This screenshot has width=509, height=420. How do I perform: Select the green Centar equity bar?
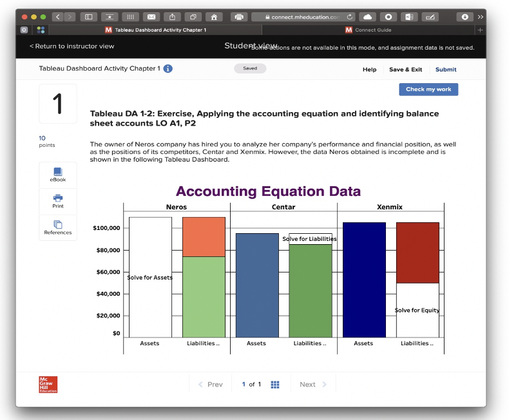(311, 291)
